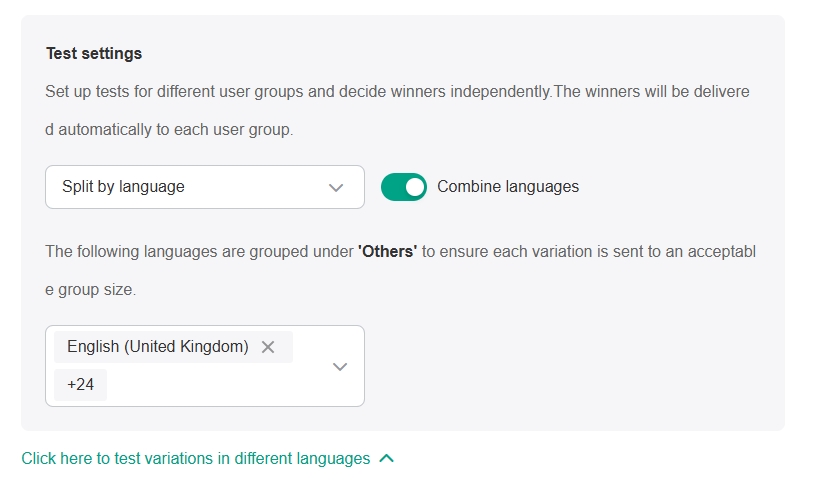Remove the English (United Kingdom) language tag
The image size is (831, 484).
click(268, 347)
